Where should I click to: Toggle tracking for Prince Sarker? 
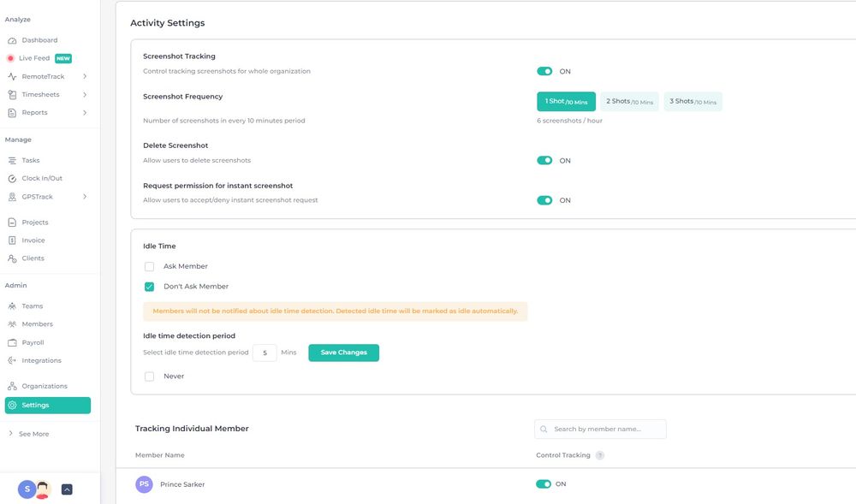point(543,483)
